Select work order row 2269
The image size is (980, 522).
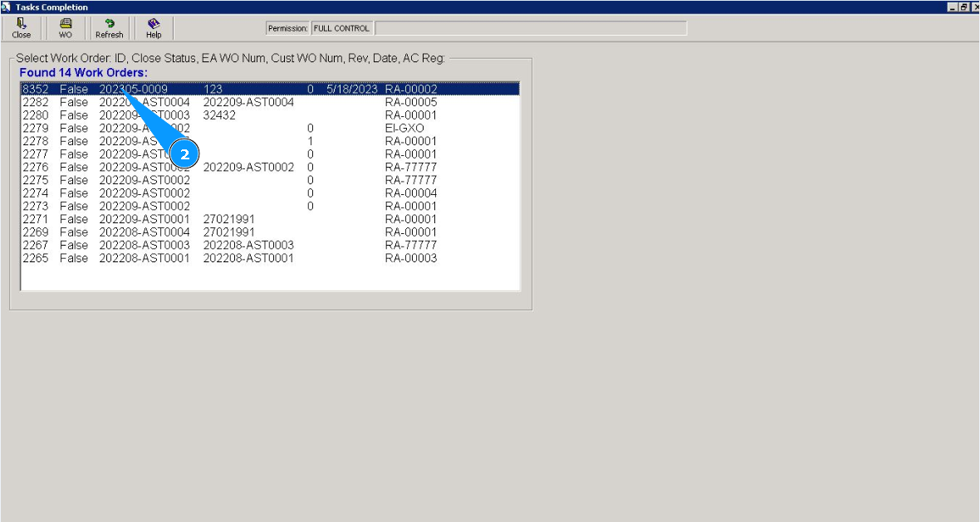(x=270, y=232)
